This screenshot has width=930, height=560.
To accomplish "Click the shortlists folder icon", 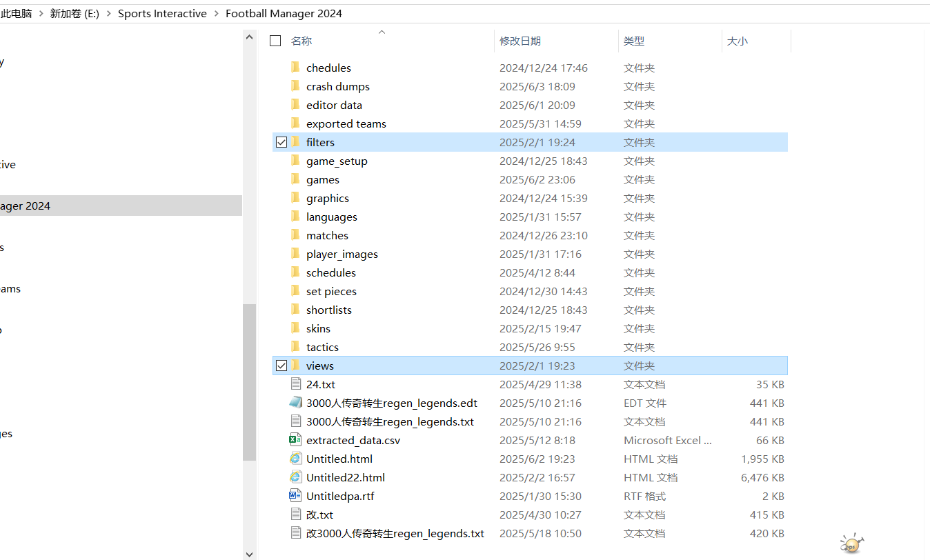I will (295, 310).
